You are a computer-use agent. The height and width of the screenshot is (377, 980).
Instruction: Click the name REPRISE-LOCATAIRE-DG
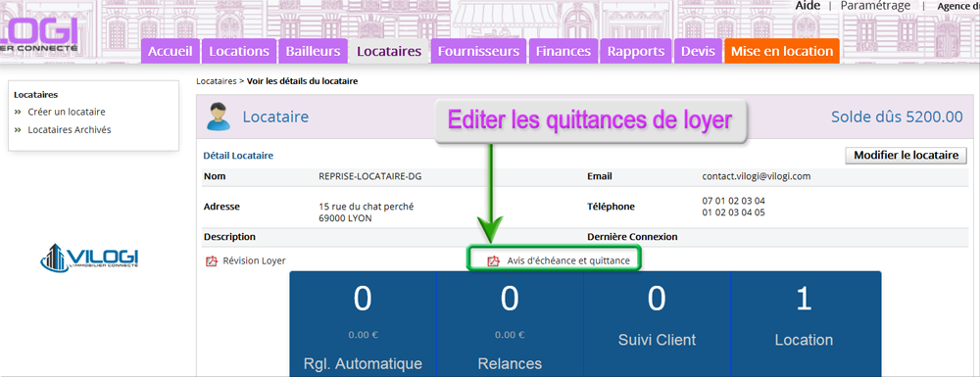click(x=370, y=176)
